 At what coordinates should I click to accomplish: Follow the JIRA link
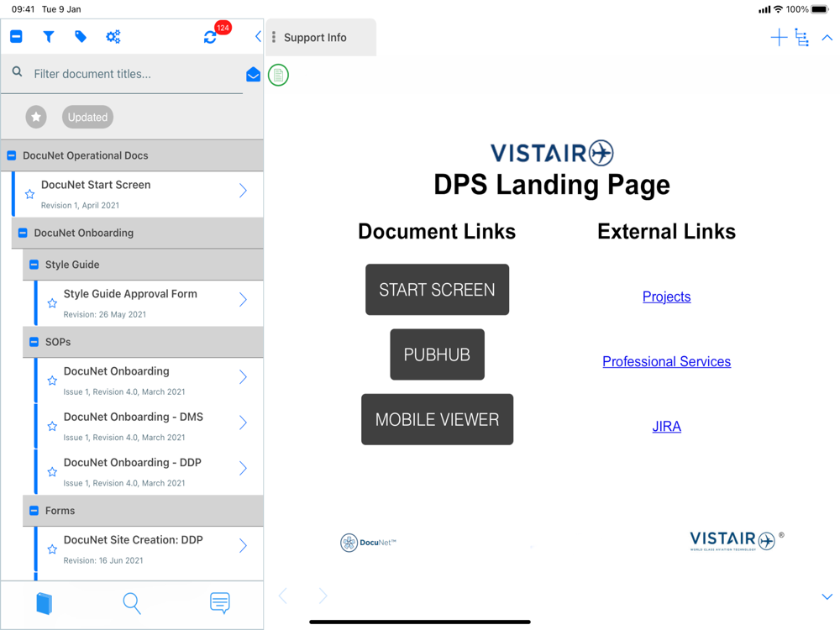(x=666, y=427)
